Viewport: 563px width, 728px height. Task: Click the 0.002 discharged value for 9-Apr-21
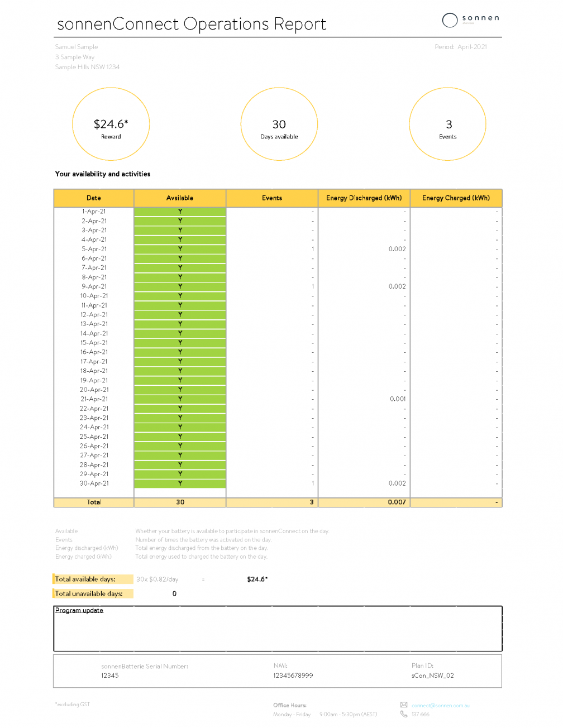coord(397,286)
